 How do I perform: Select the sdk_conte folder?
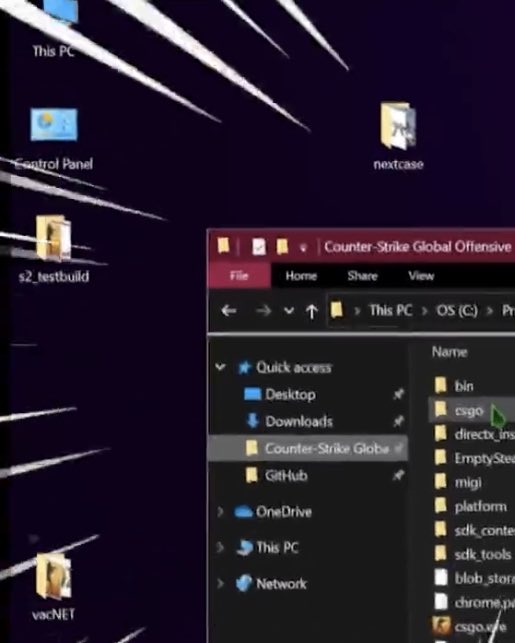474,530
